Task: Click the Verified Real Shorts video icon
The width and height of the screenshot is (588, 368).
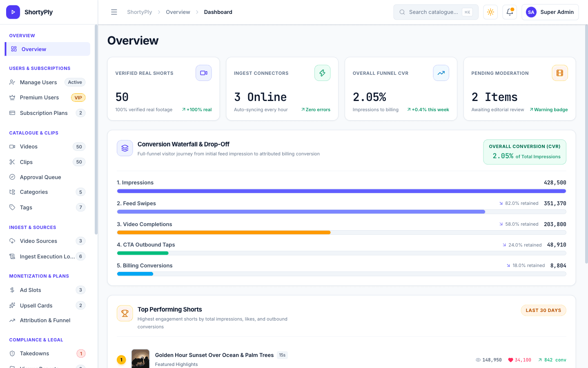Action: pyautogui.click(x=204, y=73)
